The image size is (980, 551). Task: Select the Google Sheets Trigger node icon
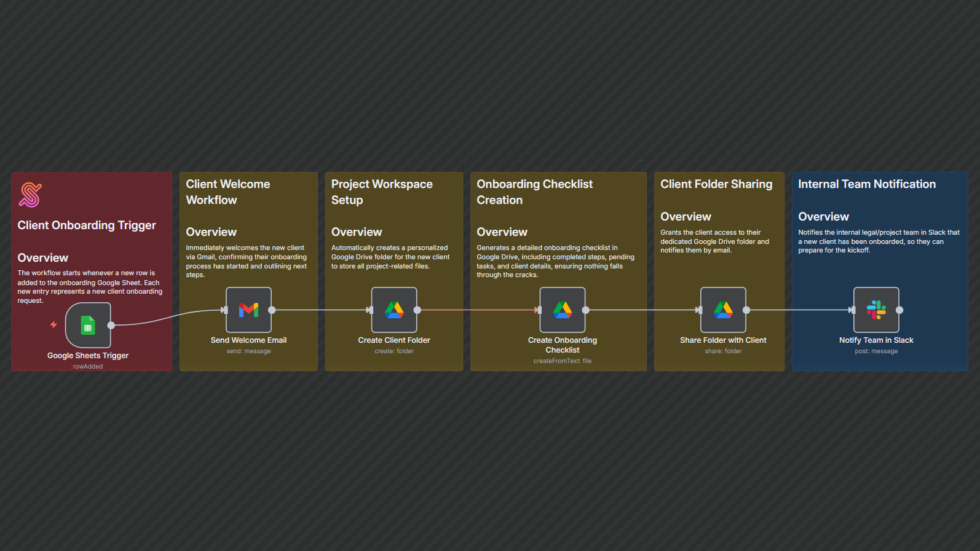[88, 326]
